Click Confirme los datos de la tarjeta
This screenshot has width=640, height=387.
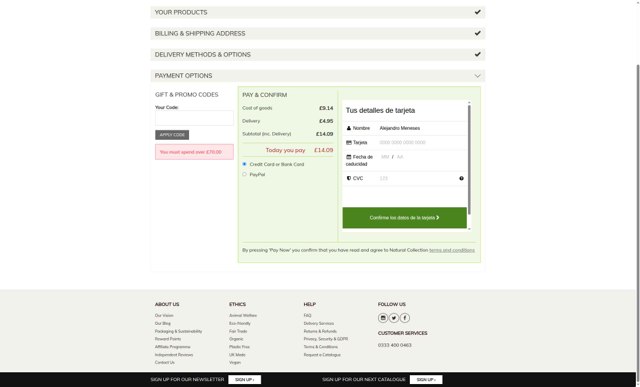(404, 218)
